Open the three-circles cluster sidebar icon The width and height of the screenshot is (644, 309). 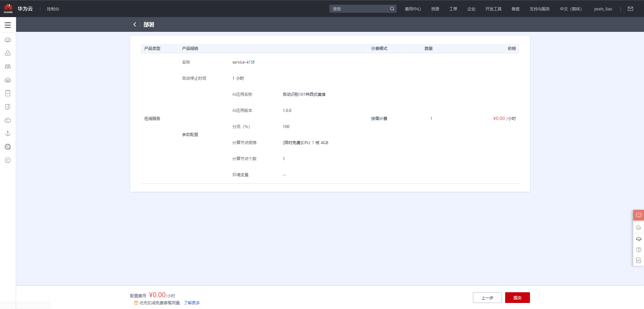pos(8,53)
